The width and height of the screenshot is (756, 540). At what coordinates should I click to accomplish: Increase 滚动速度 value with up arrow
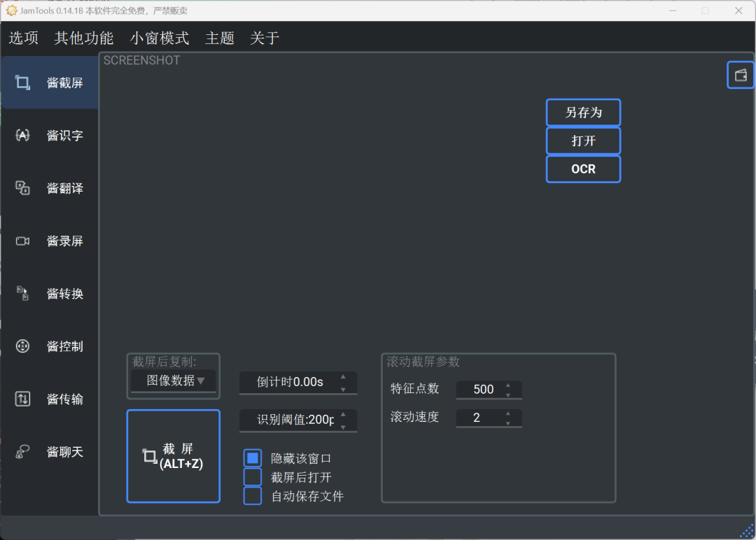tap(508, 413)
